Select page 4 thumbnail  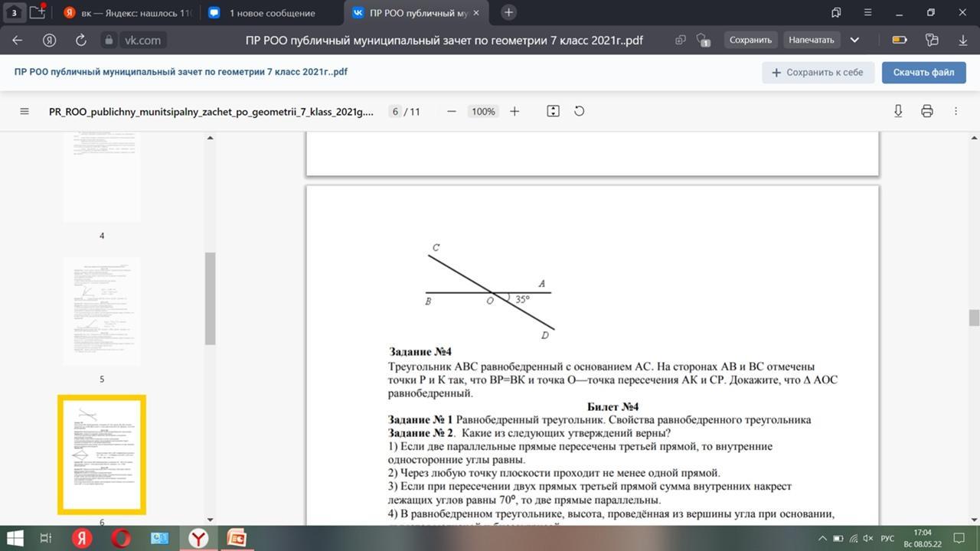tap(102, 176)
